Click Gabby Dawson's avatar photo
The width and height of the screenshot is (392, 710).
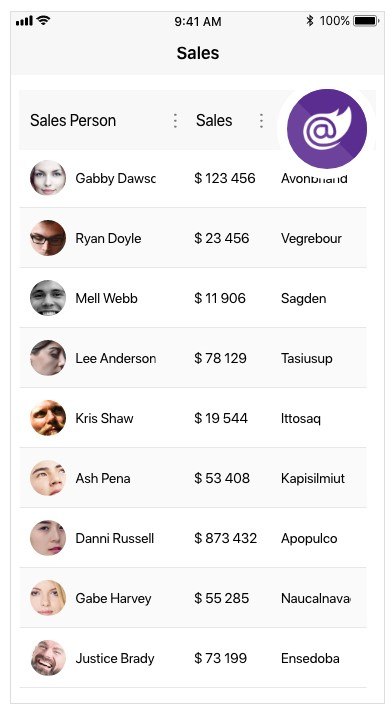tap(48, 178)
